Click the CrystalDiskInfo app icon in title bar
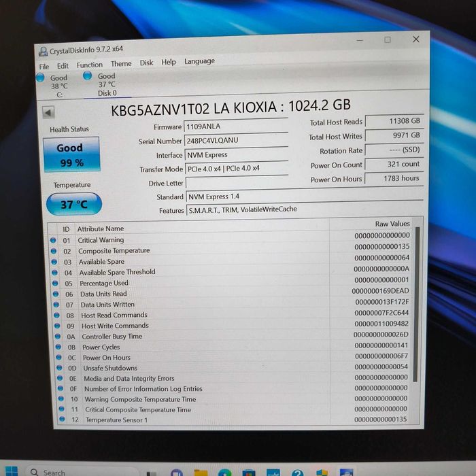476x476 pixels. pyautogui.click(x=43, y=52)
